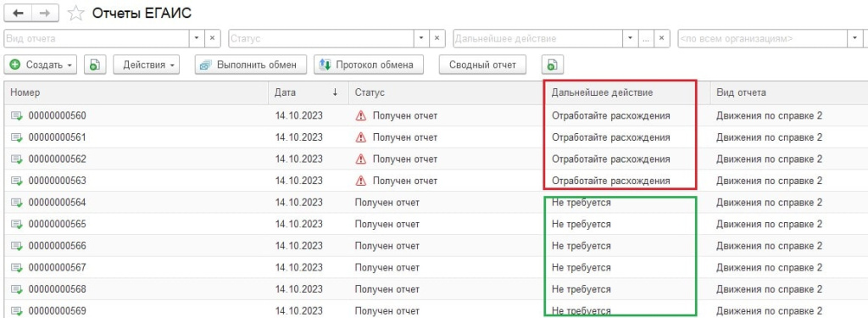
Task: Click Получен отчет status in row 00000000565
Action: coord(387,225)
